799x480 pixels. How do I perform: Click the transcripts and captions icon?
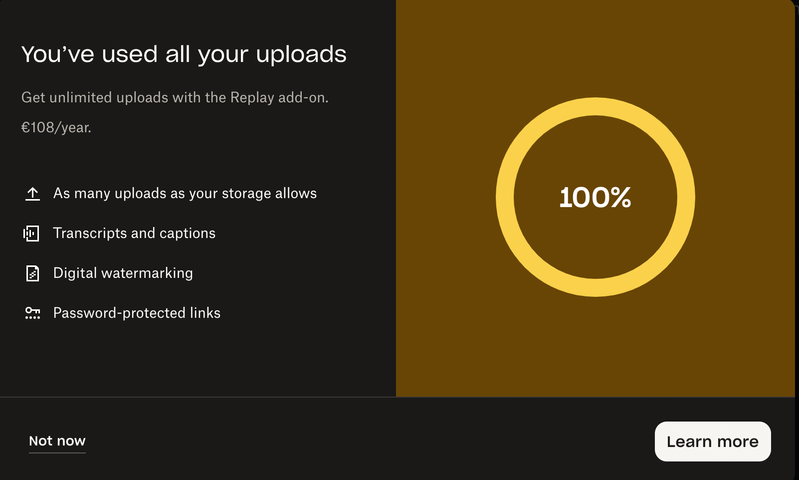(x=32, y=234)
